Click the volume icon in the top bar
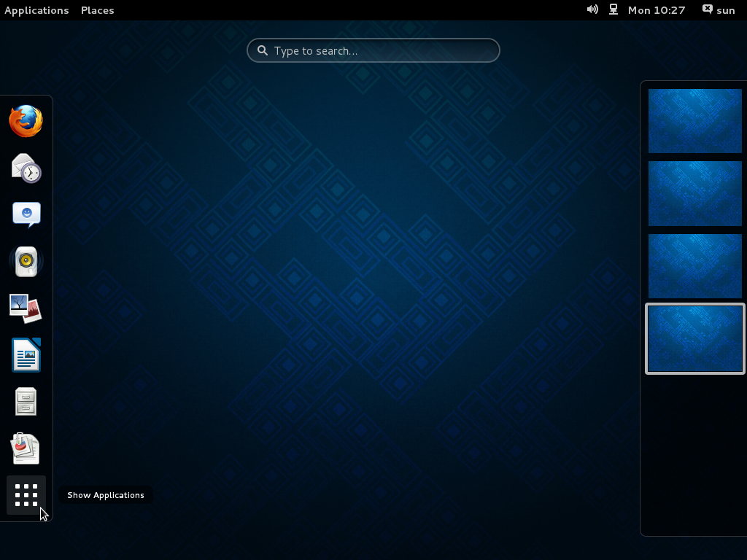The image size is (747, 560). (x=592, y=9)
